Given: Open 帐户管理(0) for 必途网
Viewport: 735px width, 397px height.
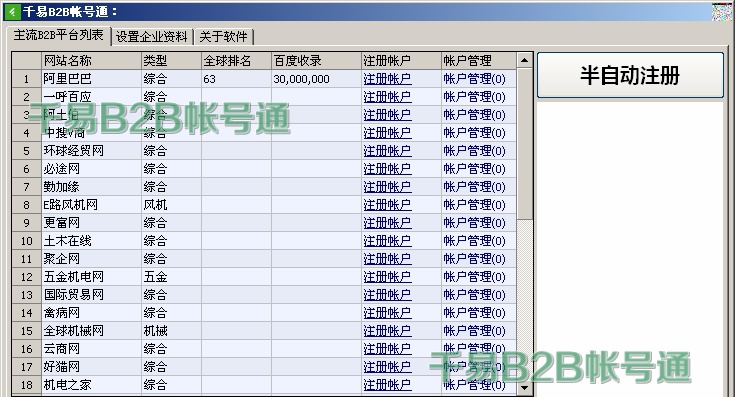Looking at the screenshot, I should (474, 169).
